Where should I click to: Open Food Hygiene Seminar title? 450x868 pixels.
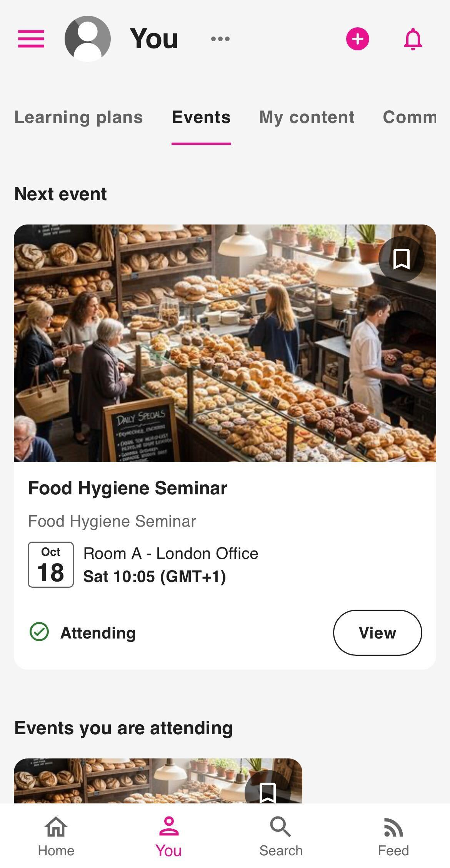[128, 488]
